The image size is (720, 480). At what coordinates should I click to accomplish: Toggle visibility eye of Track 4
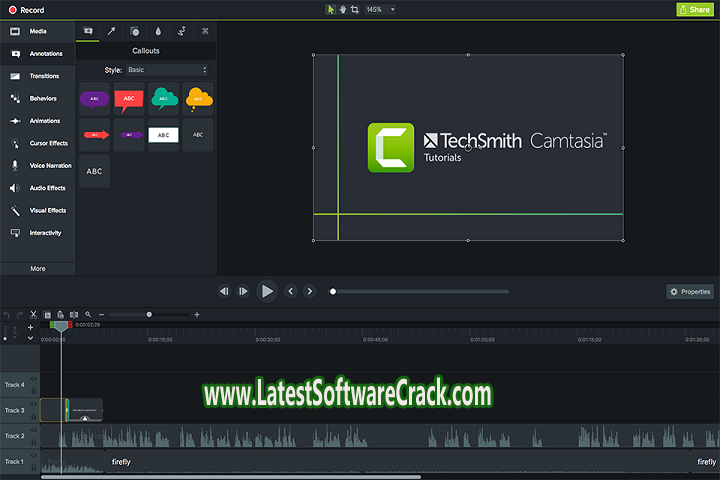pos(34,379)
